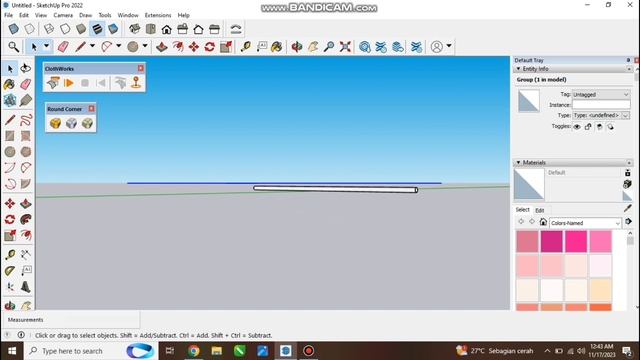Select the Paint Bucket tool in top toolbar
Screen dimensions: 640x360
[277, 47]
